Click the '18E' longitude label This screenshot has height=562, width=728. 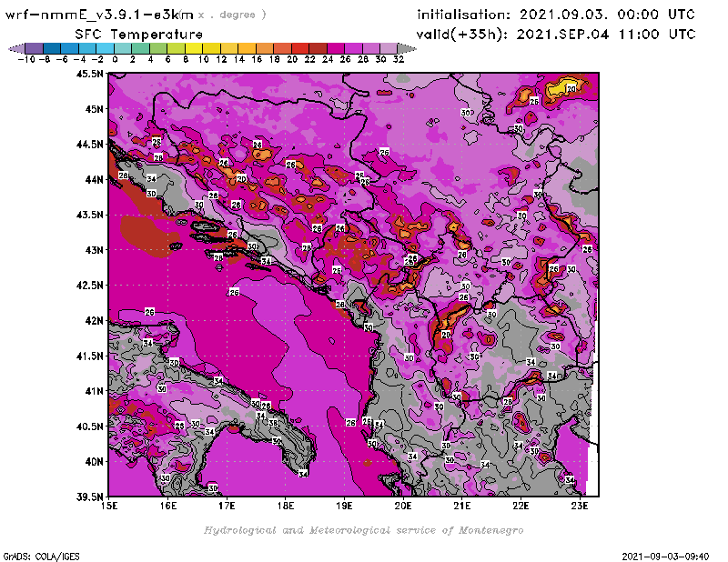coord(286,506)
